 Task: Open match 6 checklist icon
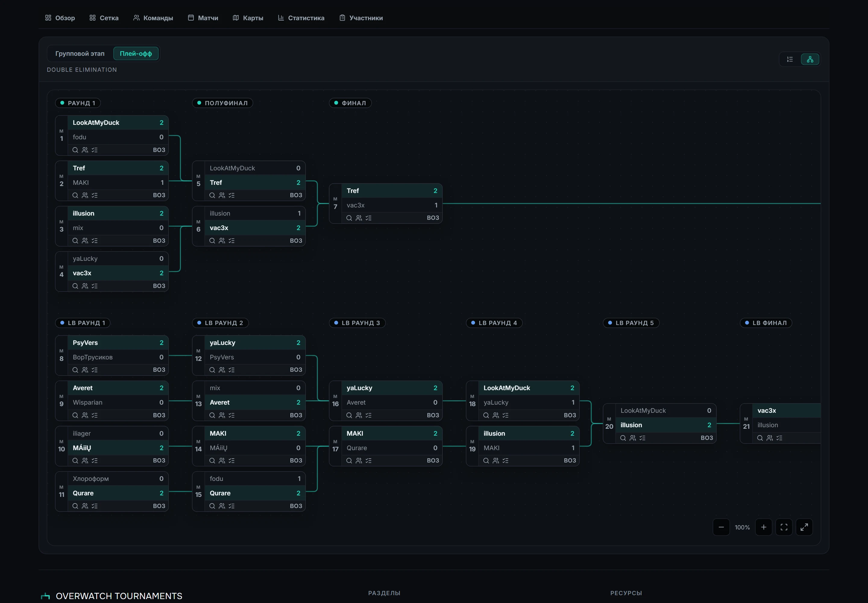pos(231,241)
